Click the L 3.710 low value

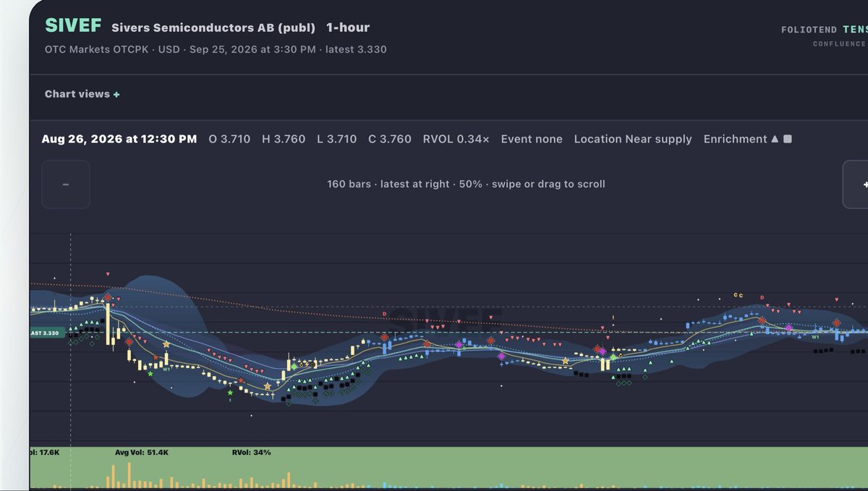pos(337,139)
